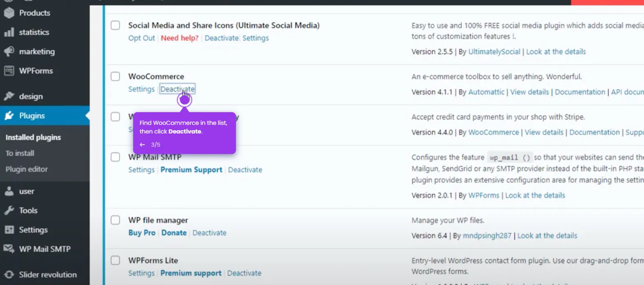
Task: Deactivate the Social Media and Share Icons plugin
Action: click(x=222, y=38)
